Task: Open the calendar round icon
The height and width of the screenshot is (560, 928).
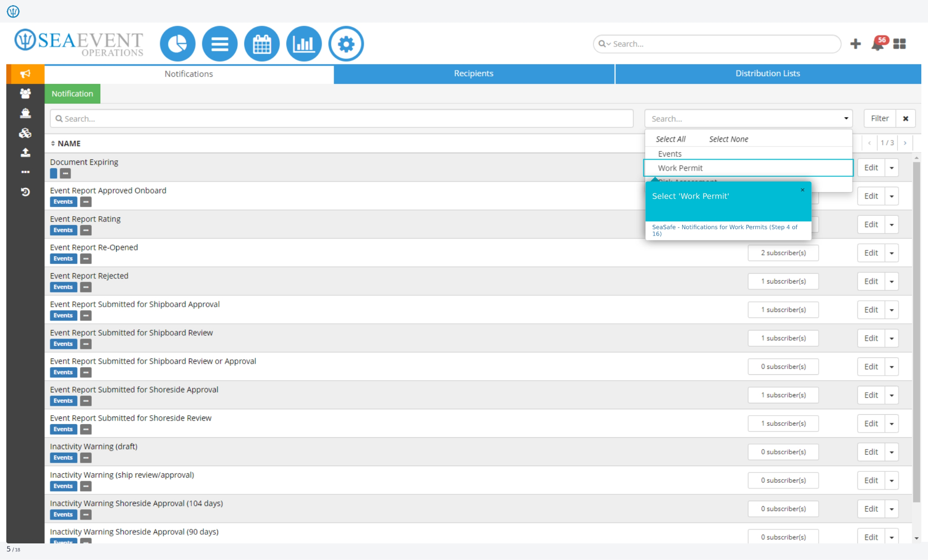Action: (262, 44)
